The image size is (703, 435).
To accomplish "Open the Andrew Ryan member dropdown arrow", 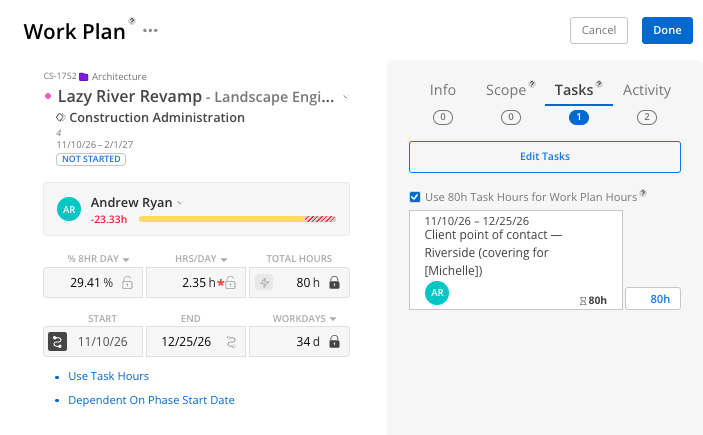I will 180,203.
